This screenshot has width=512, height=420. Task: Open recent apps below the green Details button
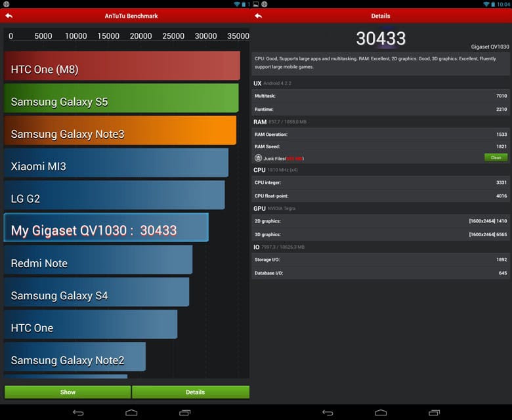185,413
